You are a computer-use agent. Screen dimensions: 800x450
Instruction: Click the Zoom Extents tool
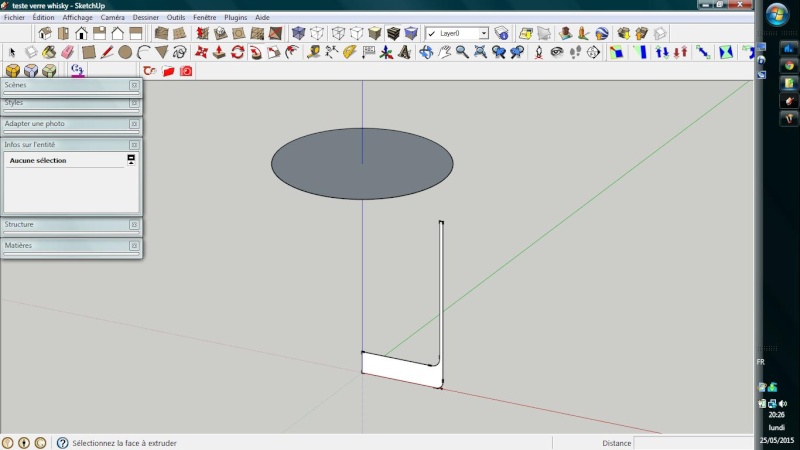481,52
